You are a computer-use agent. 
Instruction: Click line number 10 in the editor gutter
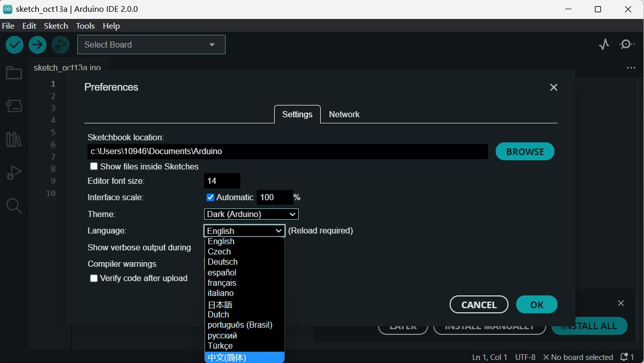pyautogui.click(x=51, y=193)
